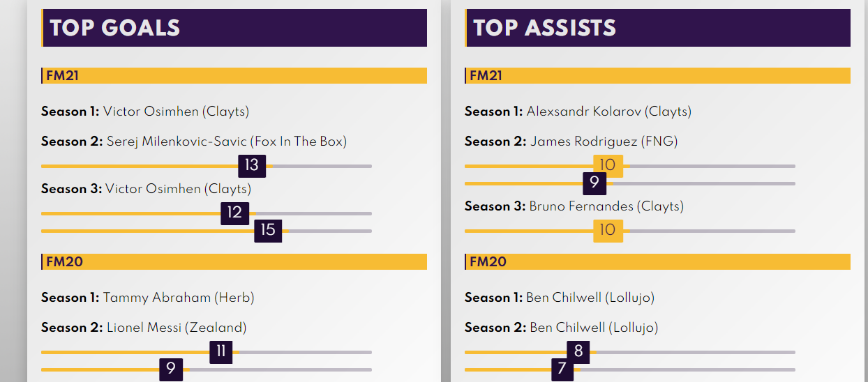Click the yellow 10 handle under James Rodriguez
Image resolution: width=868 pixels, height=382 pixels.
(x=608, y=165)
